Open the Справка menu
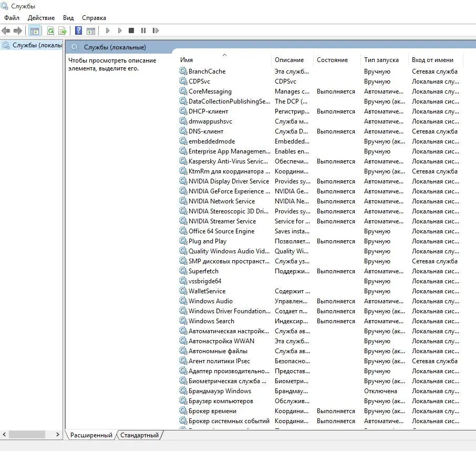Image resolution: width=476 pixels, height=451 pixels. 94,18
